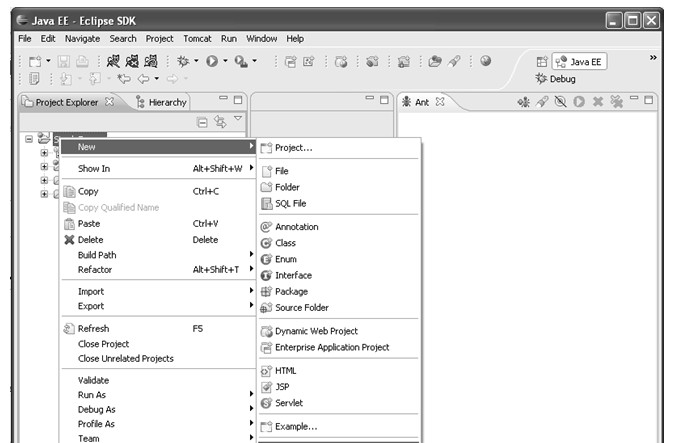The image size is (677, 443).
Task: Click Hide Internal Targets icon in Ant view
Action: point(560,102)
